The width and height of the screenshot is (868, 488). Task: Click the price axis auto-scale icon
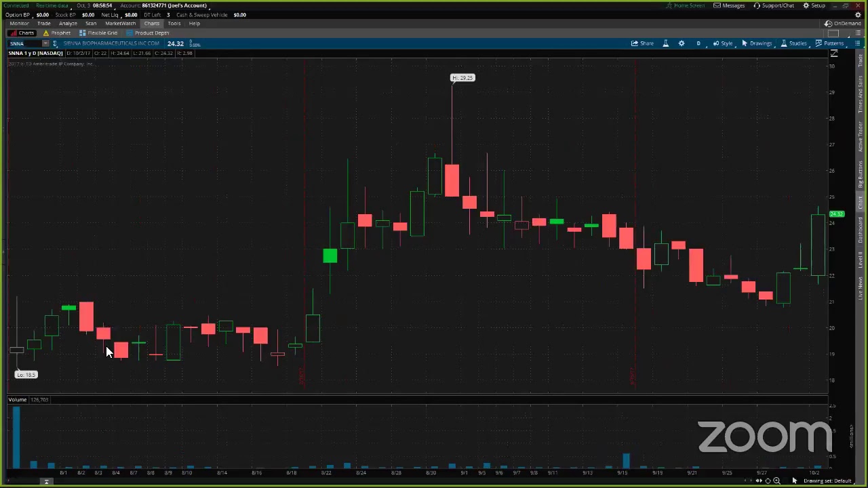(834, 54)
